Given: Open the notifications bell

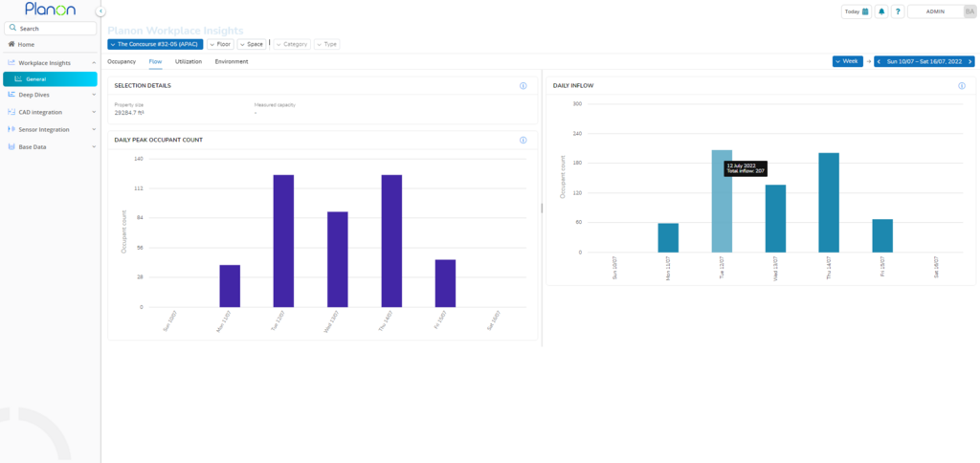Looking at the screenshot, I should point(881,11).
